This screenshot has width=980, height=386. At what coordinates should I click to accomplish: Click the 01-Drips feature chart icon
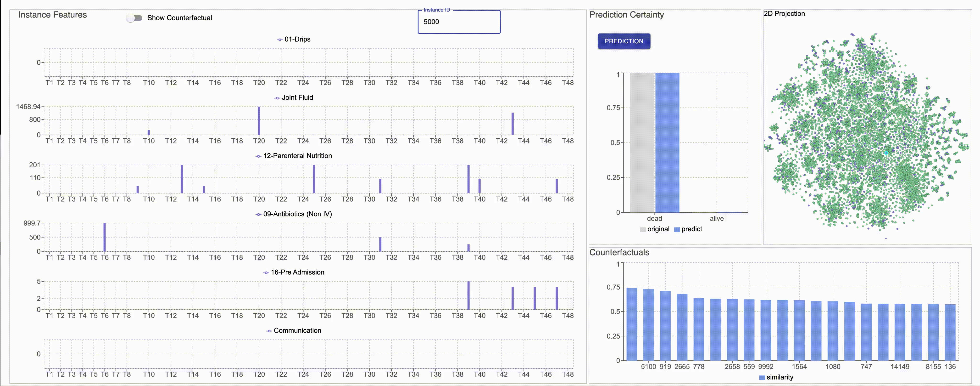click(x=281, y=39)
